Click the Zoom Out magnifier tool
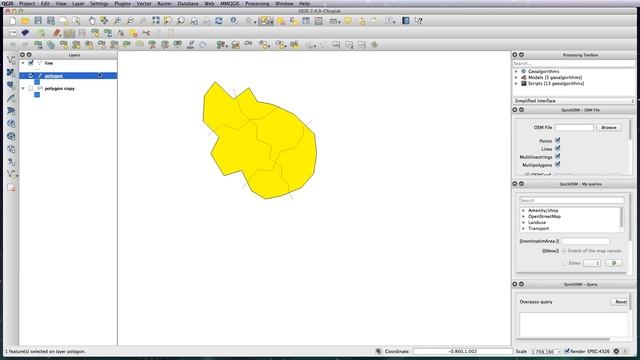Screen dimensions: 640x360 click(x=130, y=21)
